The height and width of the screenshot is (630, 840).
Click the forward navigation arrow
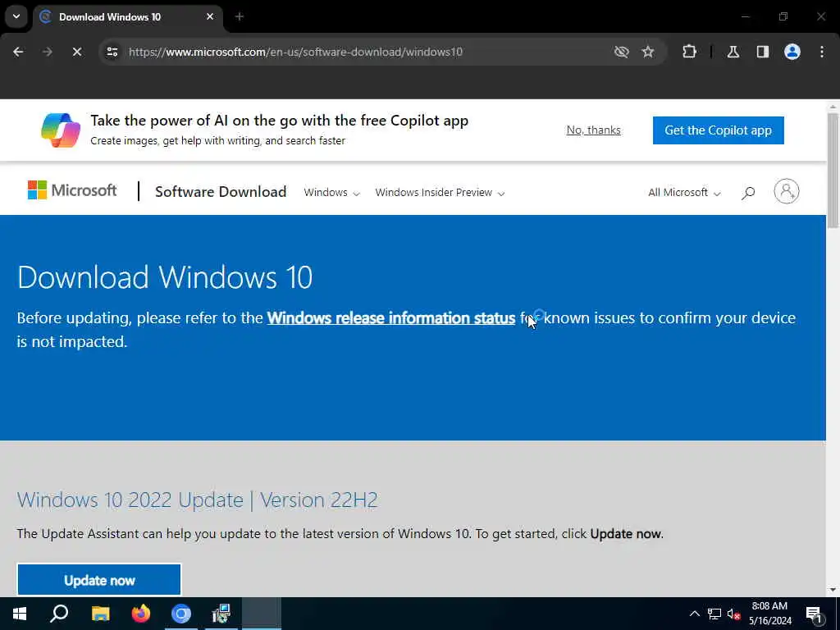(x=48, y=52)
